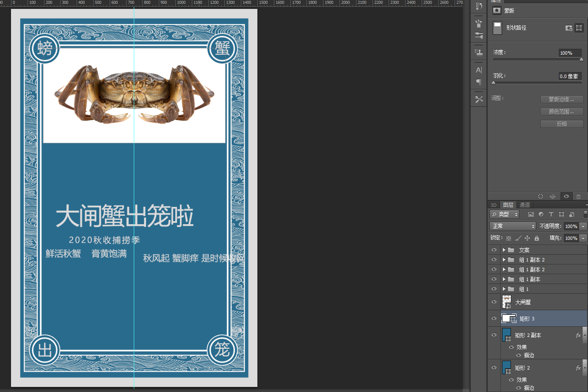
Task: Switch to the 3D panel tab
Action: [493, 205]
